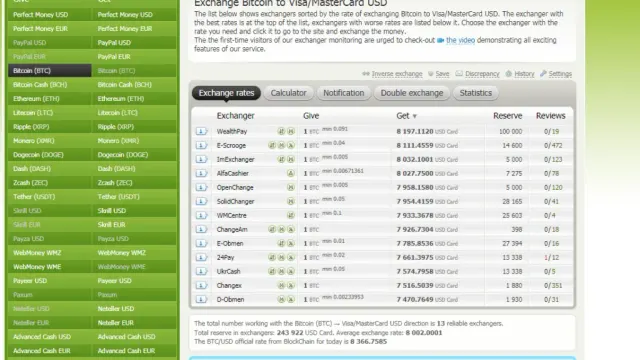Viewport: 640px width, 360px height.
Task: Open the 24Pay reviews count 1/12
Action: [551, 257]
